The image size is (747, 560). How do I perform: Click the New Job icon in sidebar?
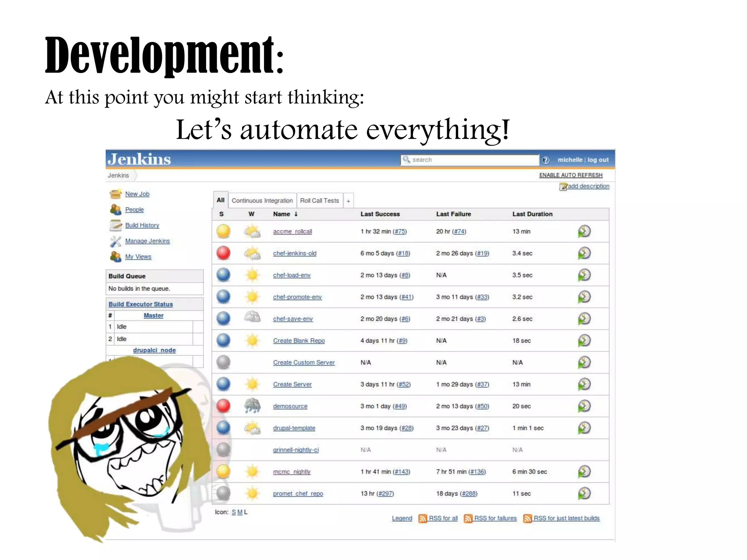[x=116, y=194]
